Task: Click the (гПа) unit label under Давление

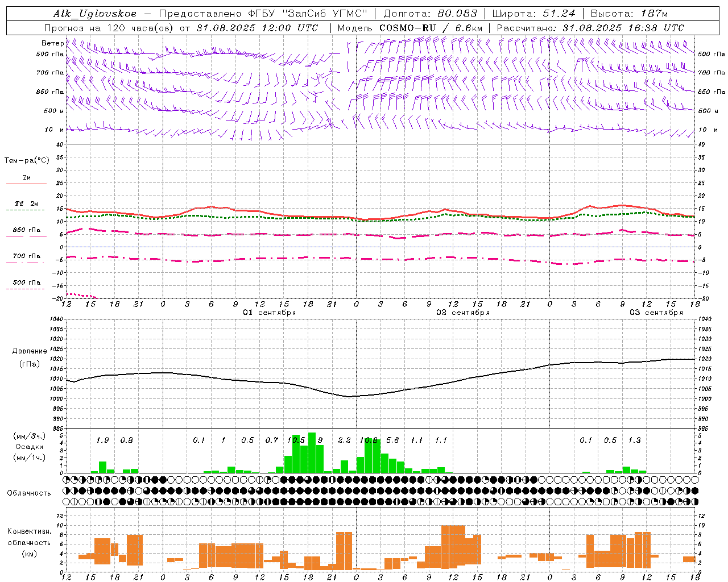Action: [30, 364]
